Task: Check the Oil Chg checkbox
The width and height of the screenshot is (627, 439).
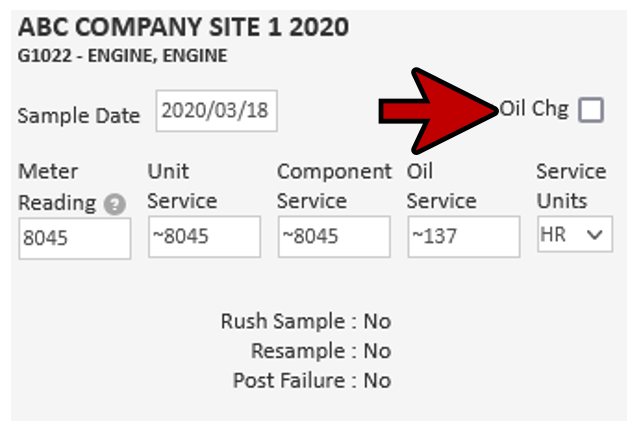Action: coord(591,110)
